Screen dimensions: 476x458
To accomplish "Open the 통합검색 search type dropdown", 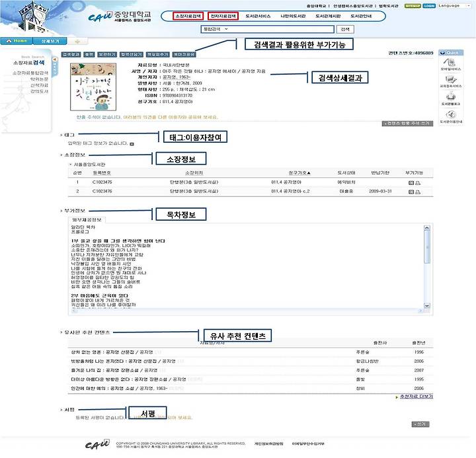I will 216,29.
